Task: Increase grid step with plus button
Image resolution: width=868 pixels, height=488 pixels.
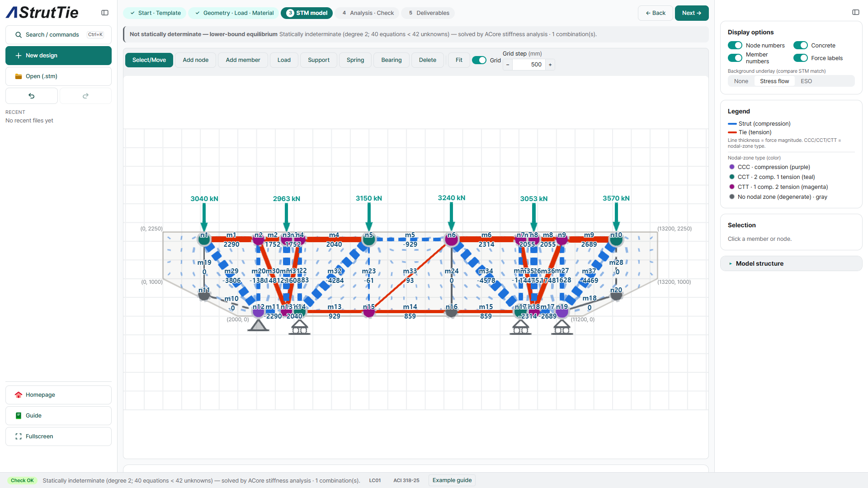Action: coord(550,65)
